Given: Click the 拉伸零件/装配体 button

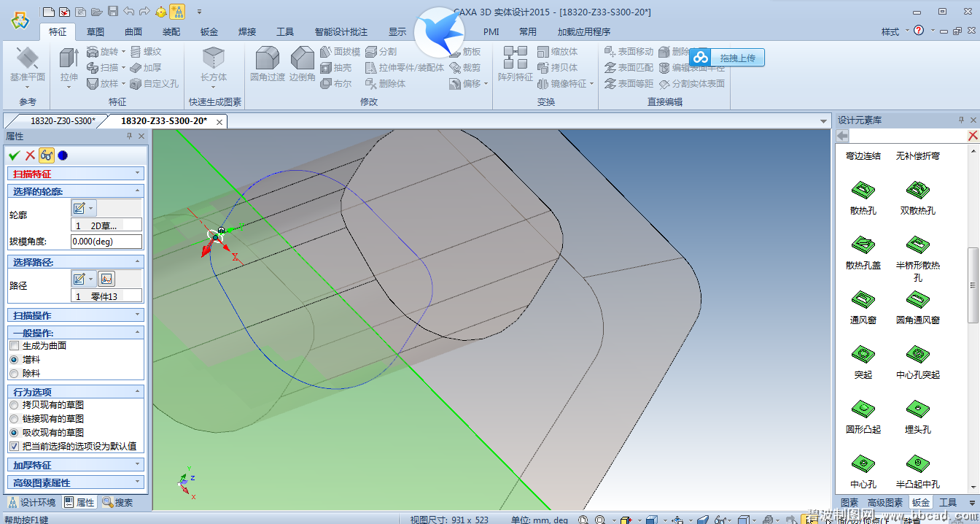Looking at the screenshot, I should coord(405,68).
